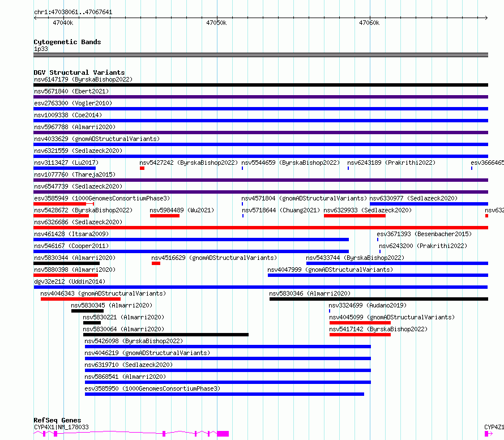
Task: Select the nsv4045099 red variant bar
Action: point(360,323)
